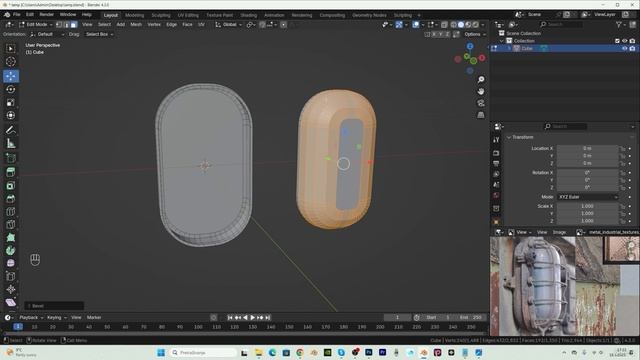Choose the Annotate pencil tool
The height and width of the screenshot is (360, 640).
click(x=11, y=130)
